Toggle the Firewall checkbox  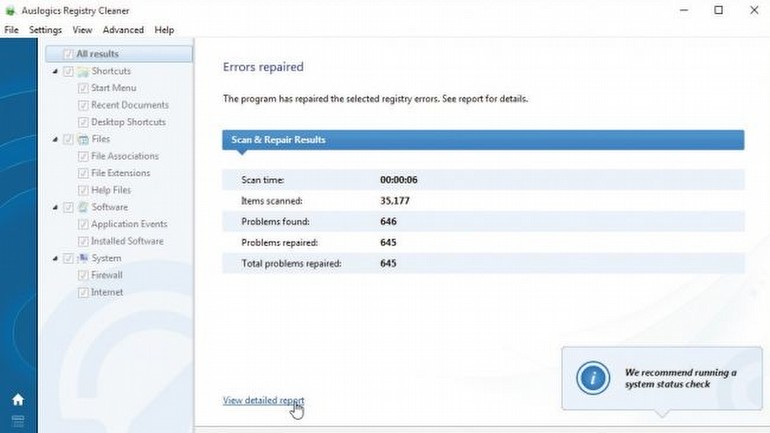[x=83, y=275]
